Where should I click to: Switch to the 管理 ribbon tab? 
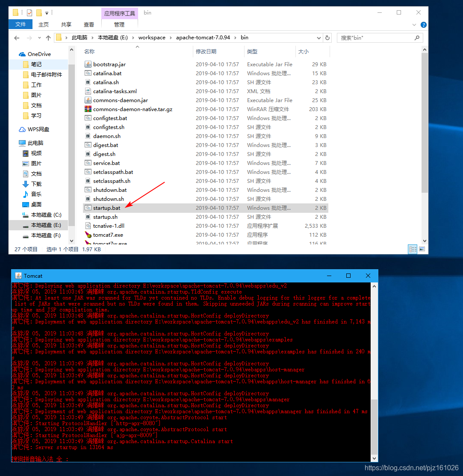[119, 25]
